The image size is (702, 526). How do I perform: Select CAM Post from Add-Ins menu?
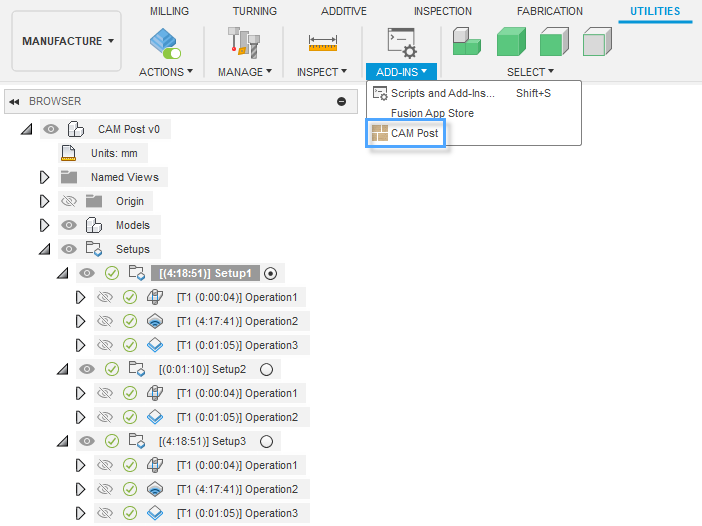[414, 133]
